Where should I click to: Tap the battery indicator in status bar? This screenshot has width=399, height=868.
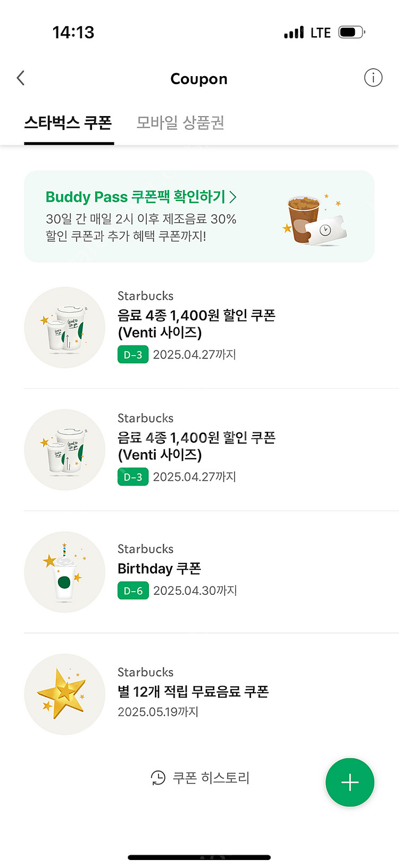pos(351,32)
